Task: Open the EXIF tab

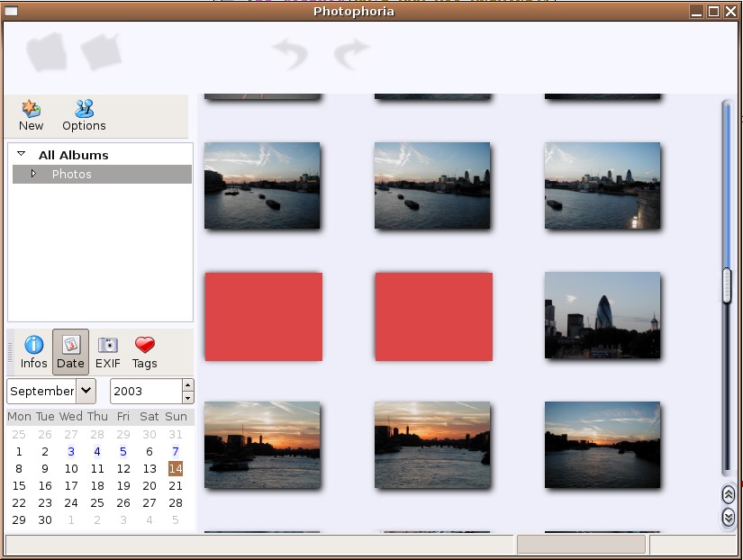Action: 107,352
